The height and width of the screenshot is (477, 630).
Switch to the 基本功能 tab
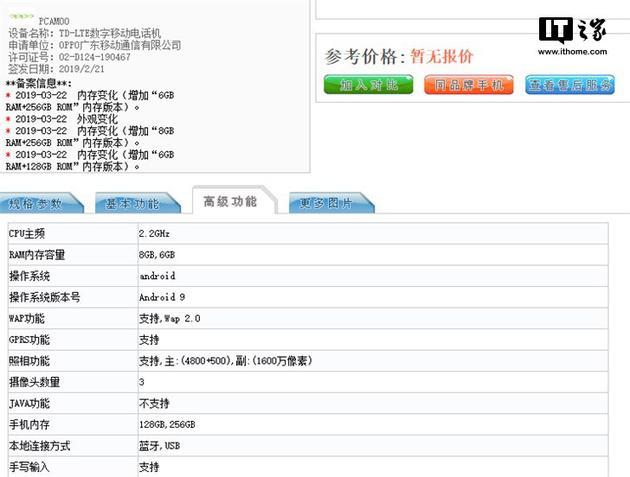point(137,203)
